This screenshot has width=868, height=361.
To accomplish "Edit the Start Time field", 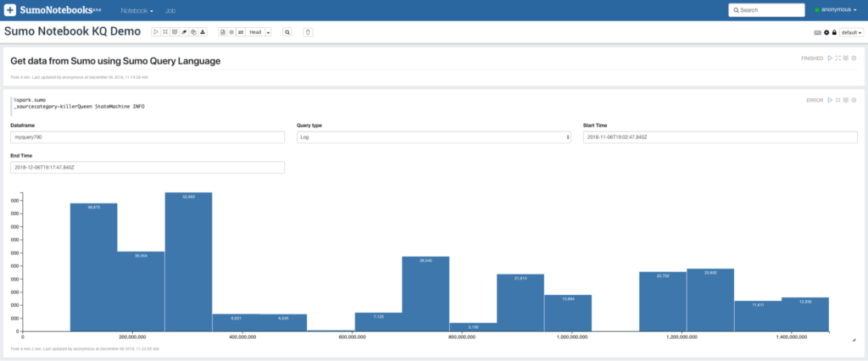I will [x=721, y=136].
